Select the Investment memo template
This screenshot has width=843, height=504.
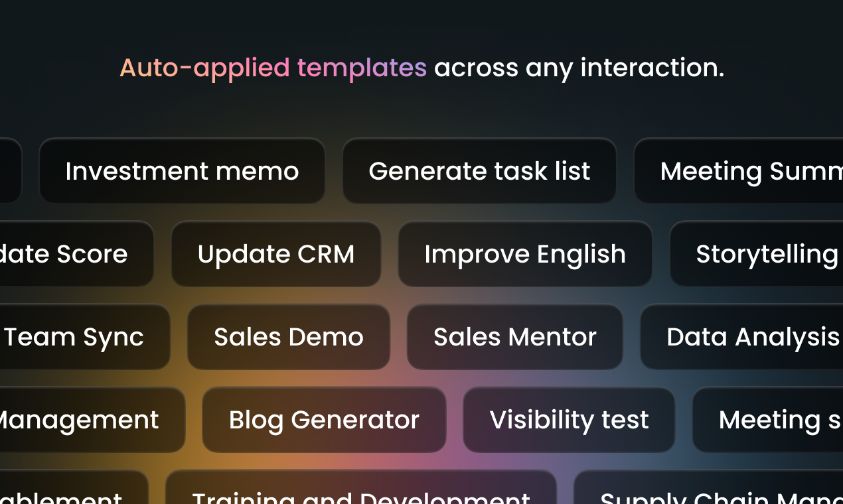coord(182,171)
